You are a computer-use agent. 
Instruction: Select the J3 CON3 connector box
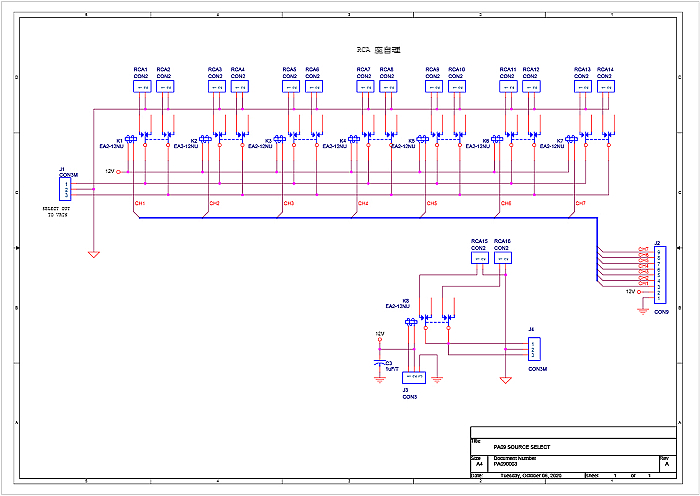(411, 377)
